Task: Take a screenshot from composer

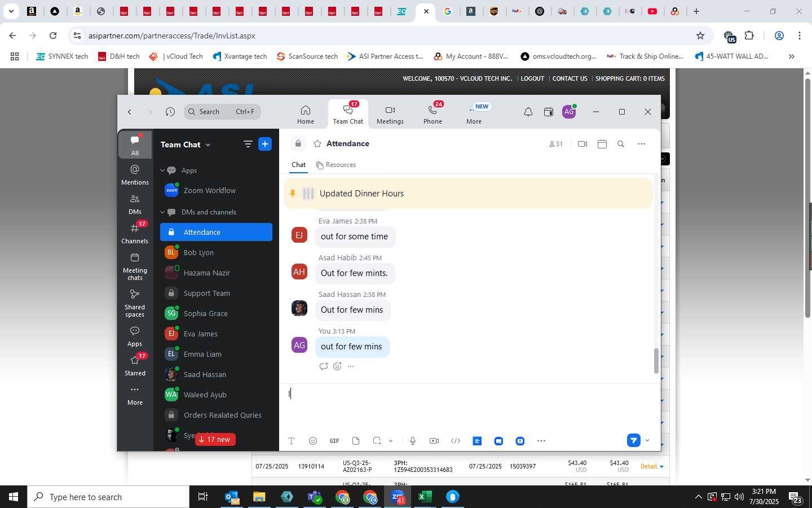Action: [x=377, y=441]
